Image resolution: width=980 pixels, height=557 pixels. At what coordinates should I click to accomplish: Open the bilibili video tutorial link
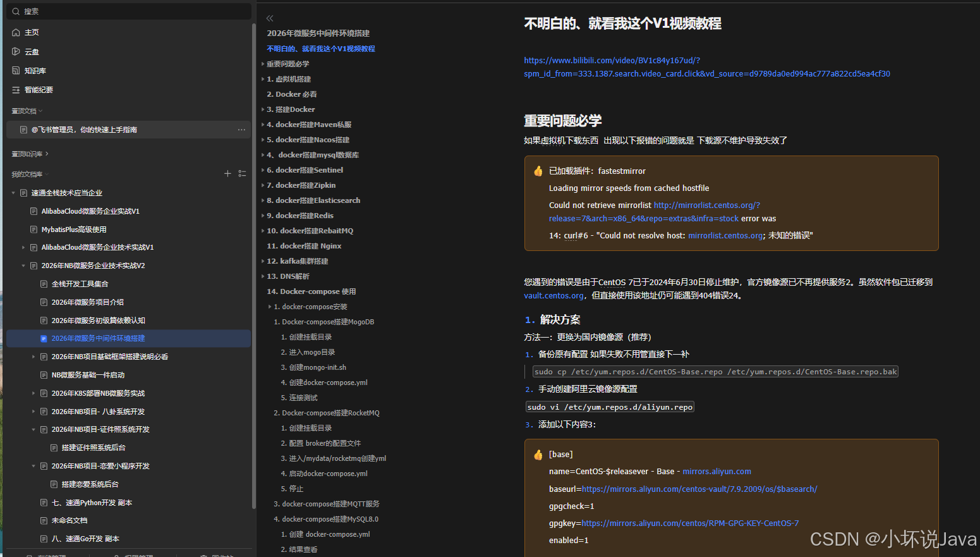[706, 67]
